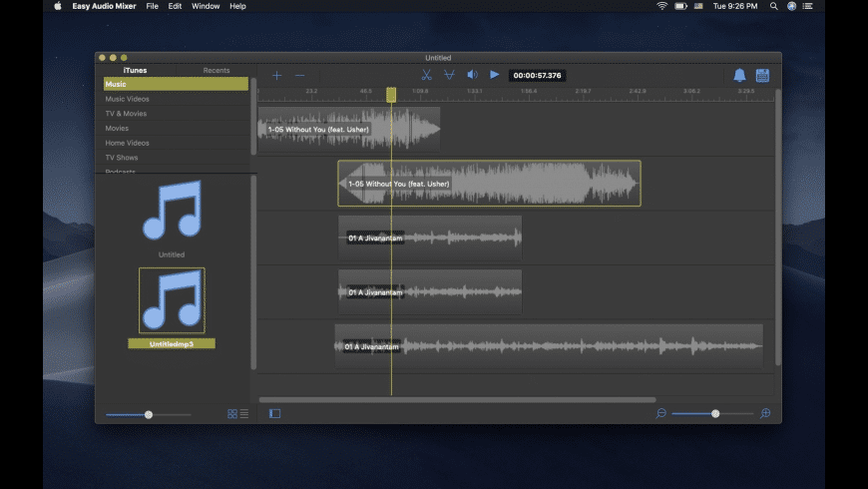
Task: Select Music Videos in the library list
Action: 128,99
